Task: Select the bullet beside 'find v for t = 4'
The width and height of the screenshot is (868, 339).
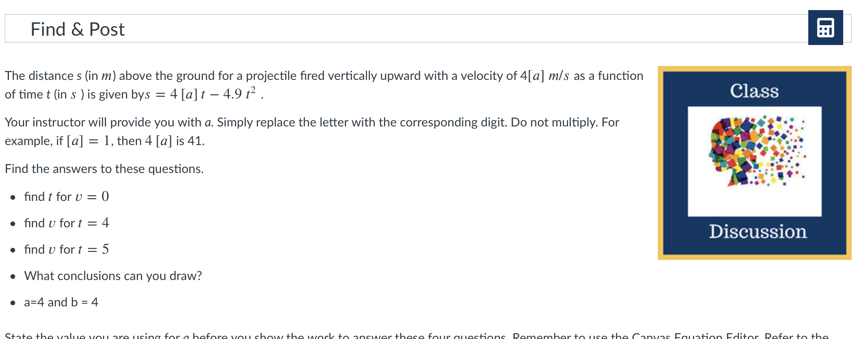Action: [x=13, y=224]
